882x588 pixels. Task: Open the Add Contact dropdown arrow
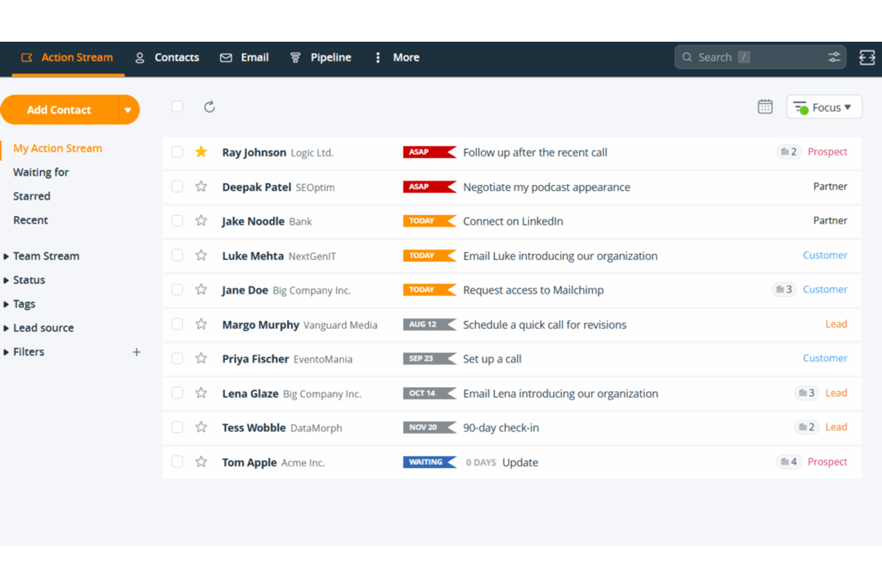128,110
